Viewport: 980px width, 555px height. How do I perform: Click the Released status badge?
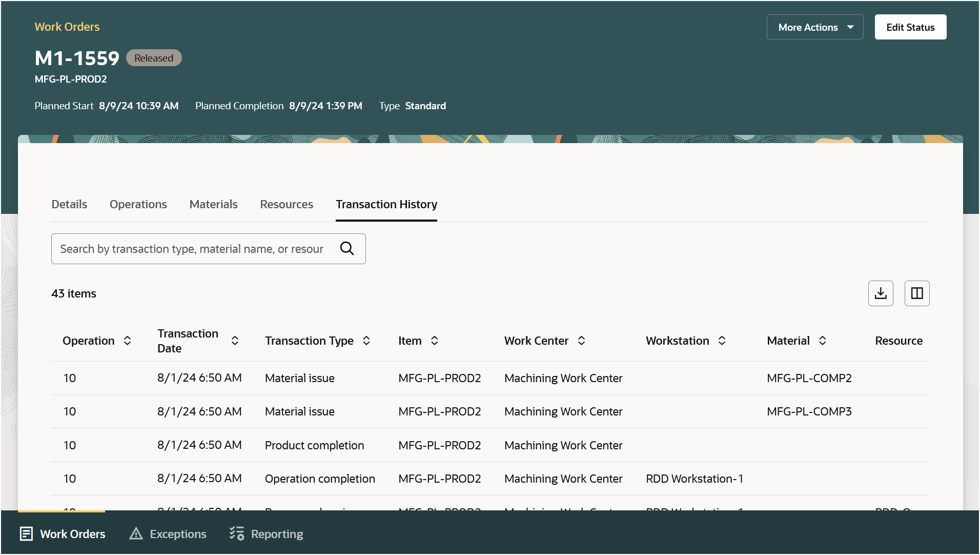[154, 58]
